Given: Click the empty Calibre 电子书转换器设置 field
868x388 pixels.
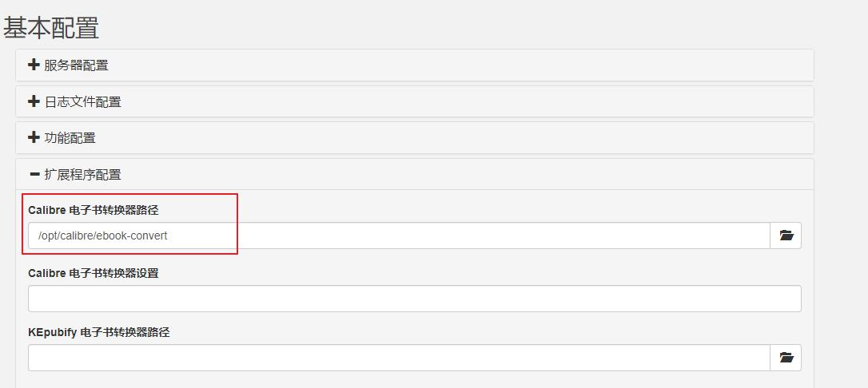Looking at the screenshot, I should pos(414,299).
